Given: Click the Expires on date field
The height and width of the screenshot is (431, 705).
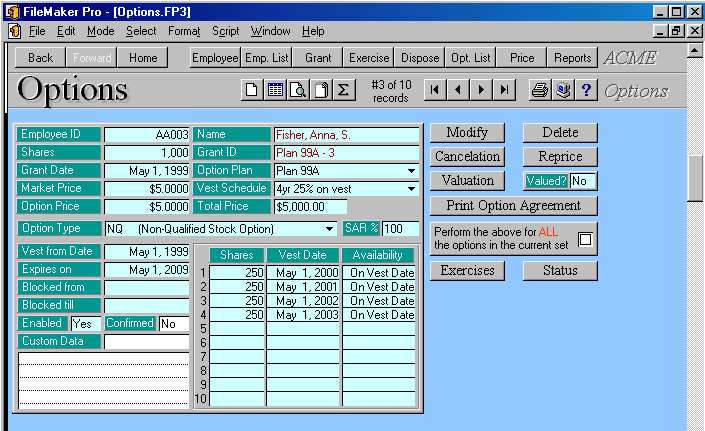Looking at the screenshot, I should (147, 270).
